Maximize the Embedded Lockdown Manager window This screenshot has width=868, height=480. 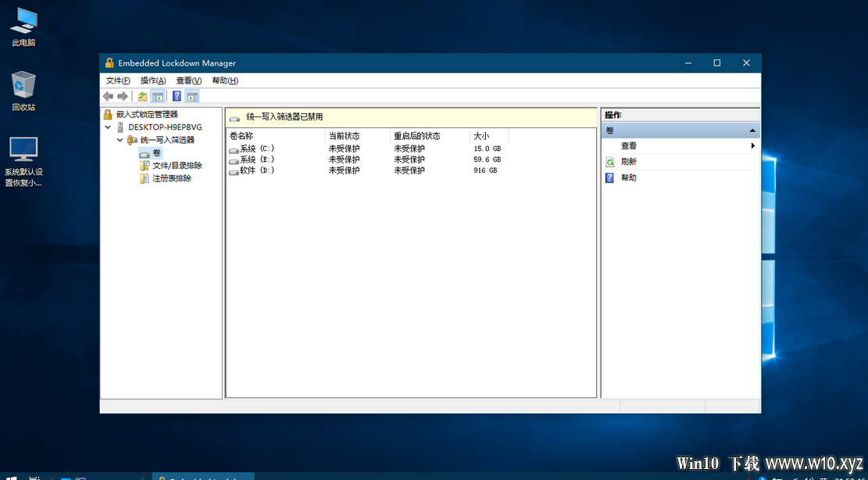click(x=717, y=63)
